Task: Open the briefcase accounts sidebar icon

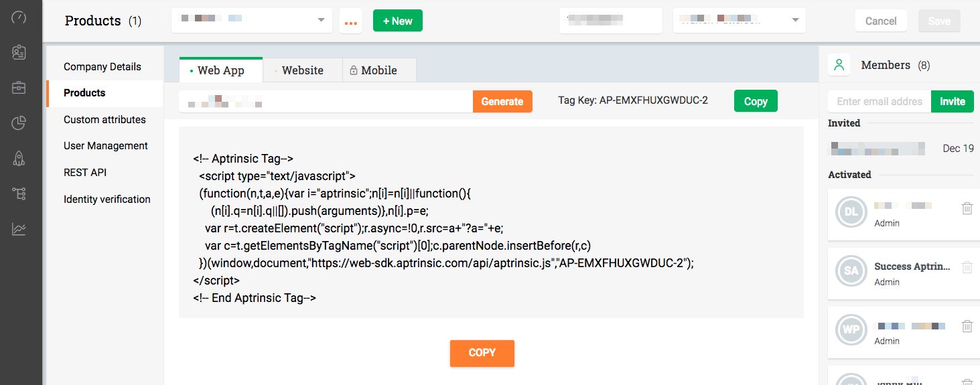Action: [x=19, y=87]
